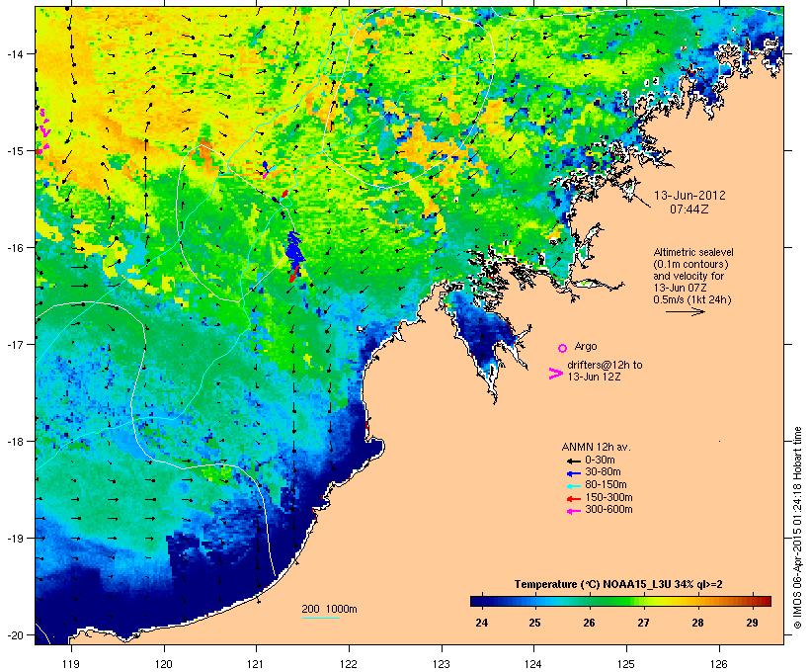The width and height of the screenshot is (810, 672).
Task: Click the colorbar value 25
Action: pos(534,623)
